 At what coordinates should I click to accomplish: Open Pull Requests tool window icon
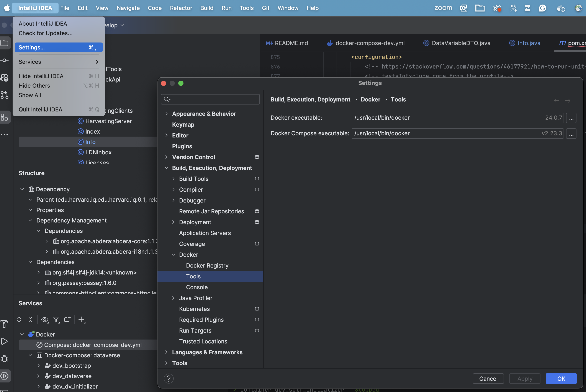click(5, 95)
